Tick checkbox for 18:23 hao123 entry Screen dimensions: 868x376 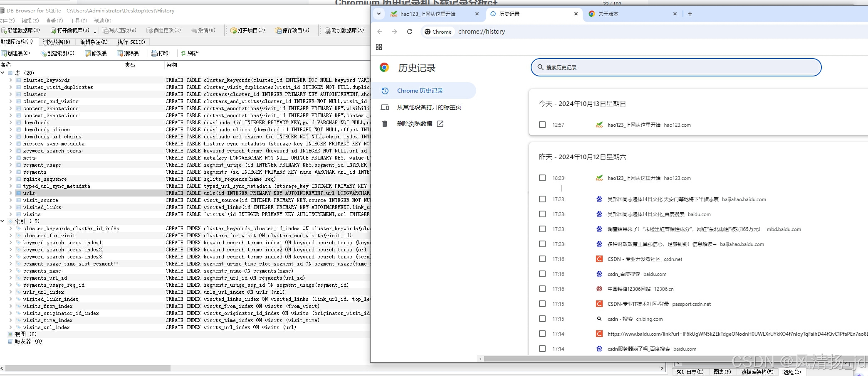click(542, 178)
